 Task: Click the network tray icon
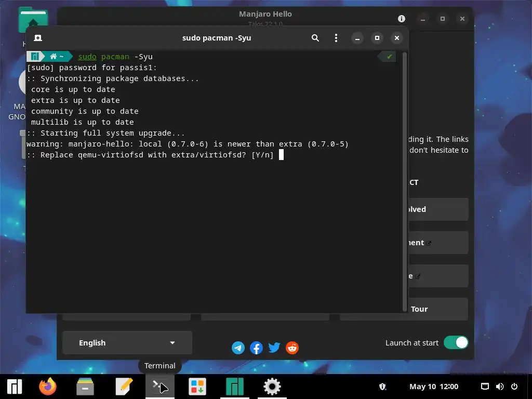pos(485,387)
